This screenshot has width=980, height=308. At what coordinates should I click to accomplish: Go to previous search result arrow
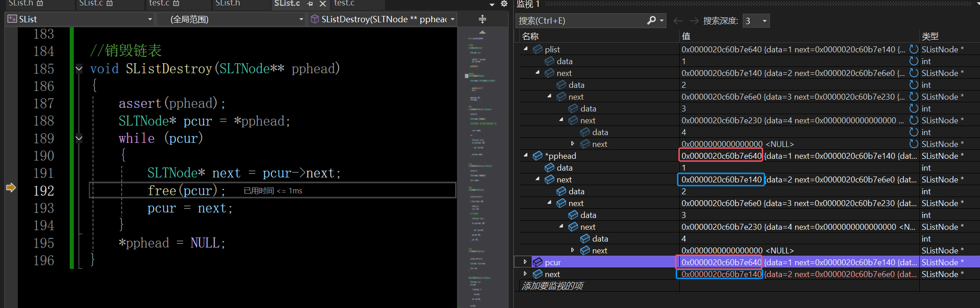pyautogui.click(x=678, y=20)
